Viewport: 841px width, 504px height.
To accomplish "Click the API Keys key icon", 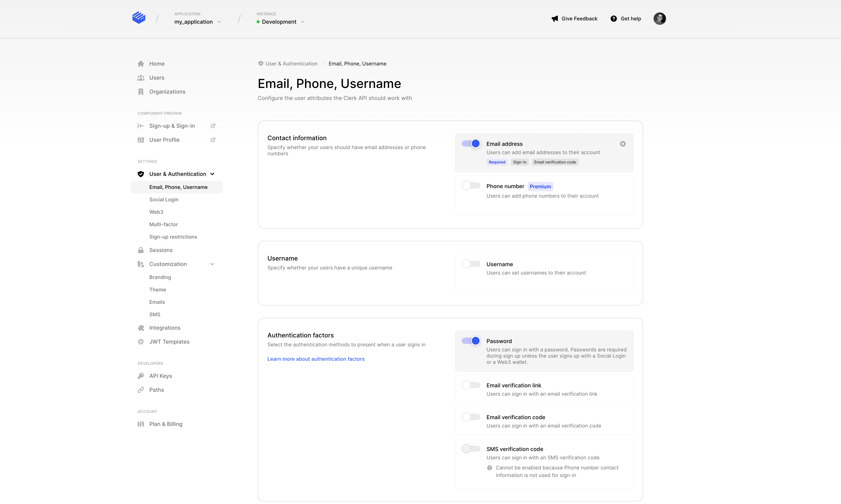I will pos(141,376).
